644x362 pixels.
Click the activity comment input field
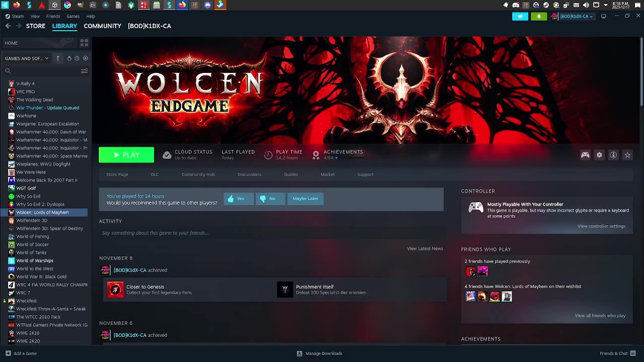click(x=273, y=233)
